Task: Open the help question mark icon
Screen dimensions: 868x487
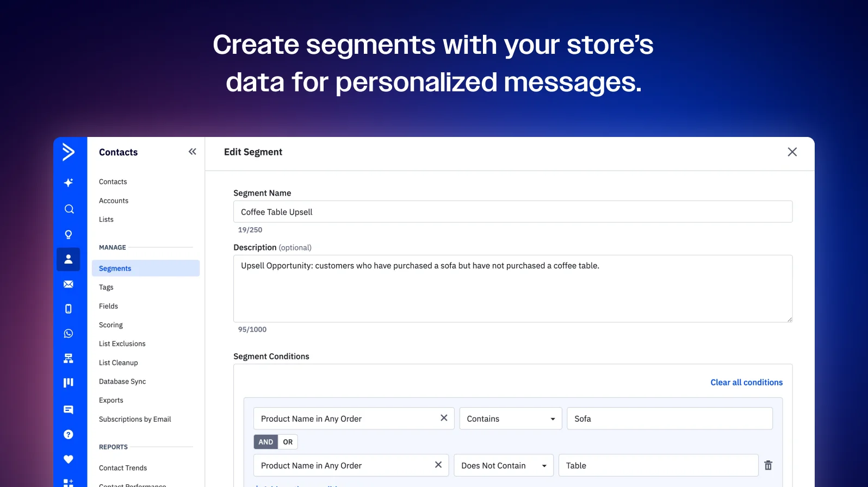Action: 69,434
